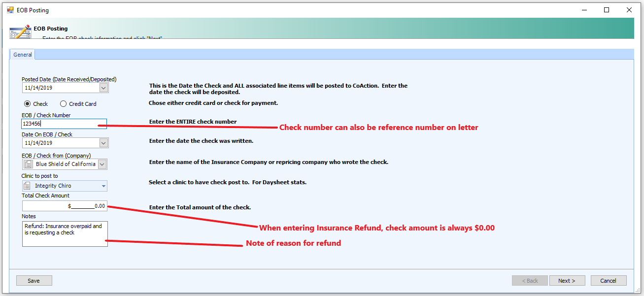This screenshot has height=296, width=644.
Task: Open the Date On EOB / Check dropdown
Action: 103,143
